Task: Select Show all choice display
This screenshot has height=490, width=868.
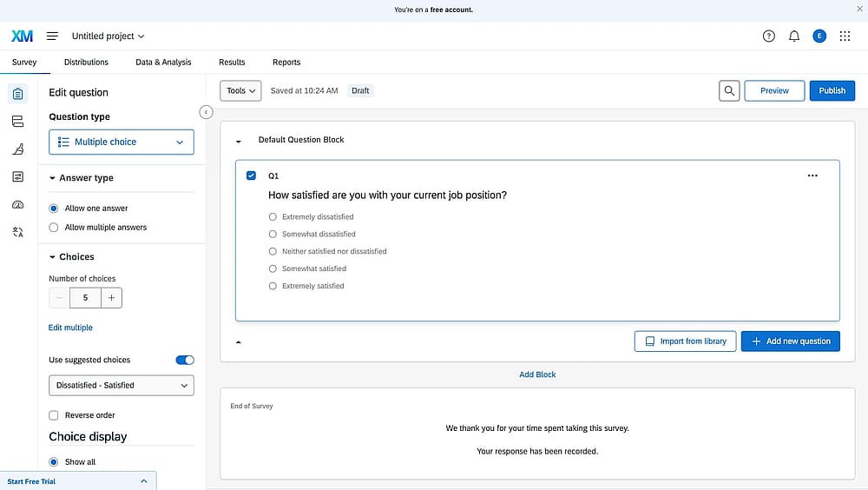Action: [x=54, y=461]
